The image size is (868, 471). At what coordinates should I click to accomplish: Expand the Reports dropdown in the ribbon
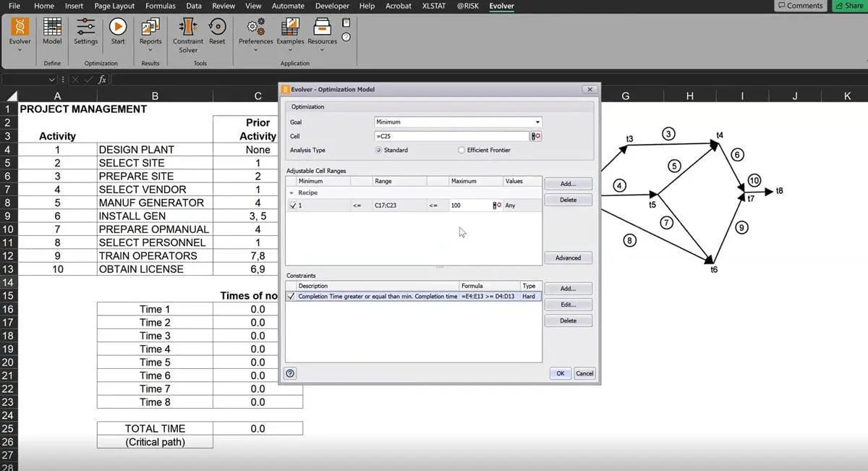150,50
